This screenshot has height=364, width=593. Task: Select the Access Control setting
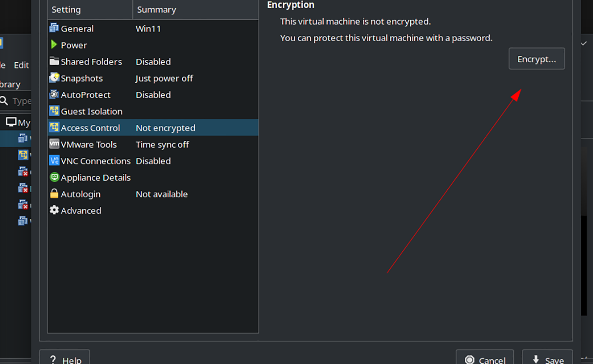coord(153,128)
